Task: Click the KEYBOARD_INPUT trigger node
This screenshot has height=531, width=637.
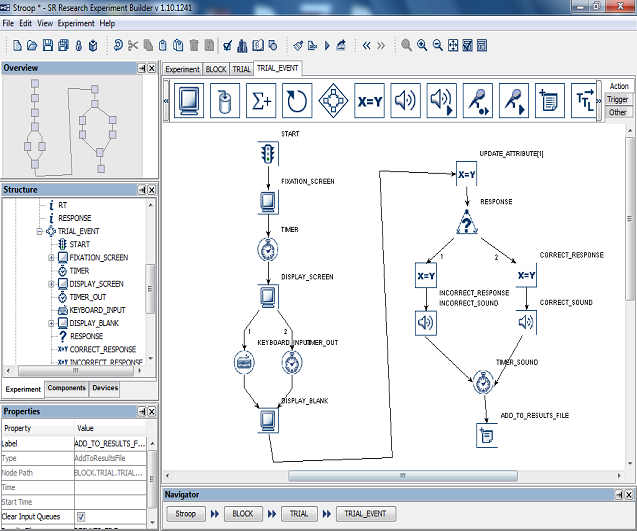Action: click(244, 362)
